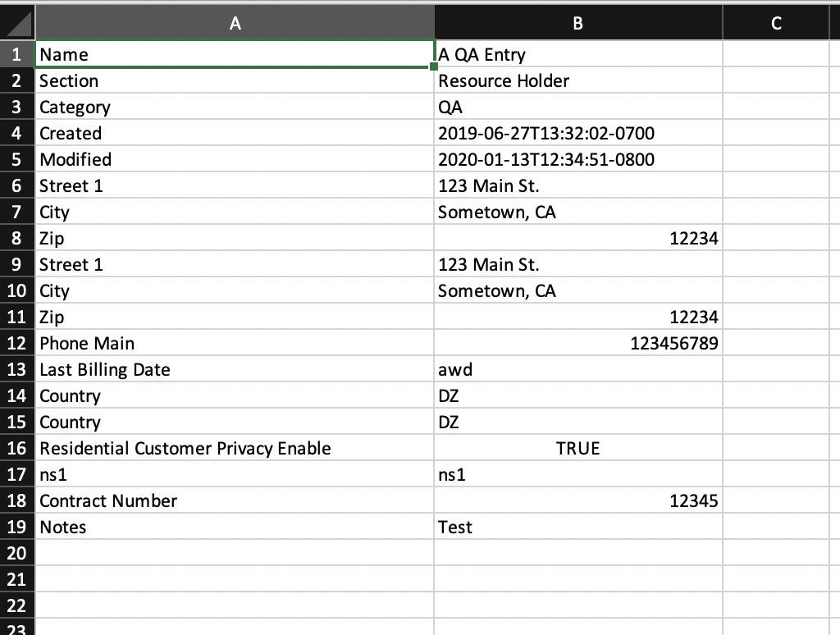The height and width of the screenshot is (635, 840).
Task: Click the 'Resource Holder' cell
Action: click(577, 81)
